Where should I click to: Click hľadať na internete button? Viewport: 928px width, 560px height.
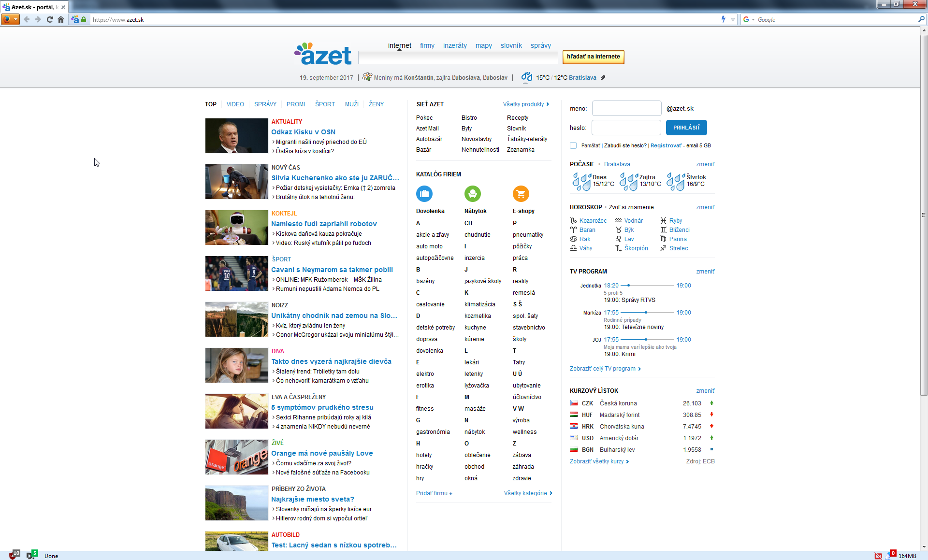[593, 57]
